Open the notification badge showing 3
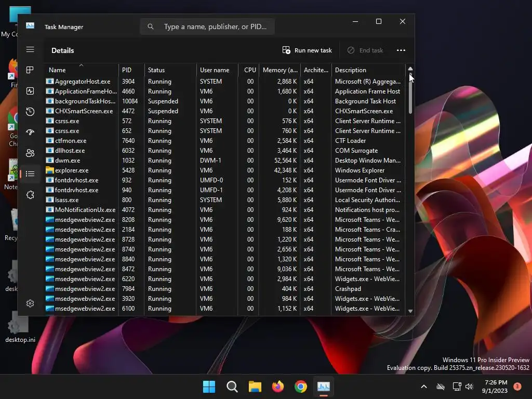 [x=517, y=387]
